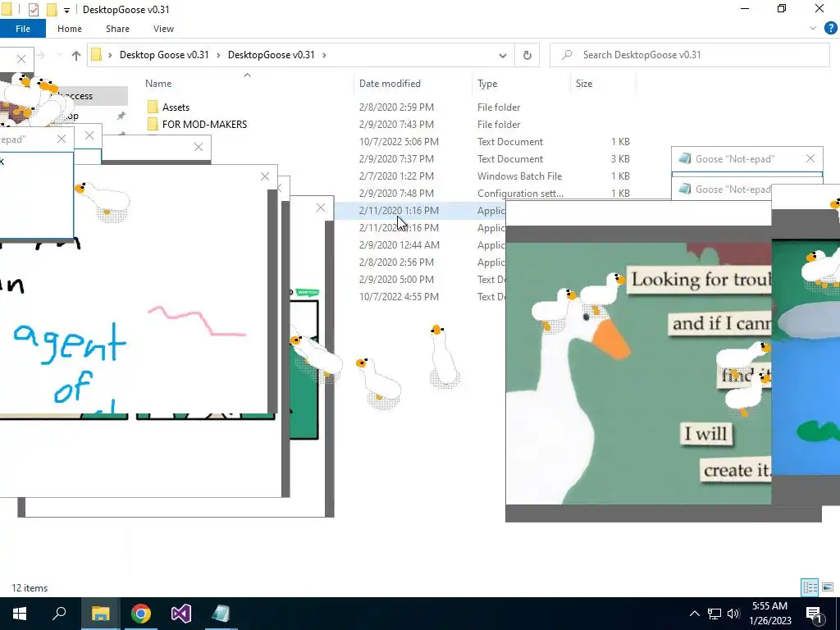Screen dimensions: 840x630
Task: Close the goose window with the X near 2/11/2020 row
Action: [321, 208]
